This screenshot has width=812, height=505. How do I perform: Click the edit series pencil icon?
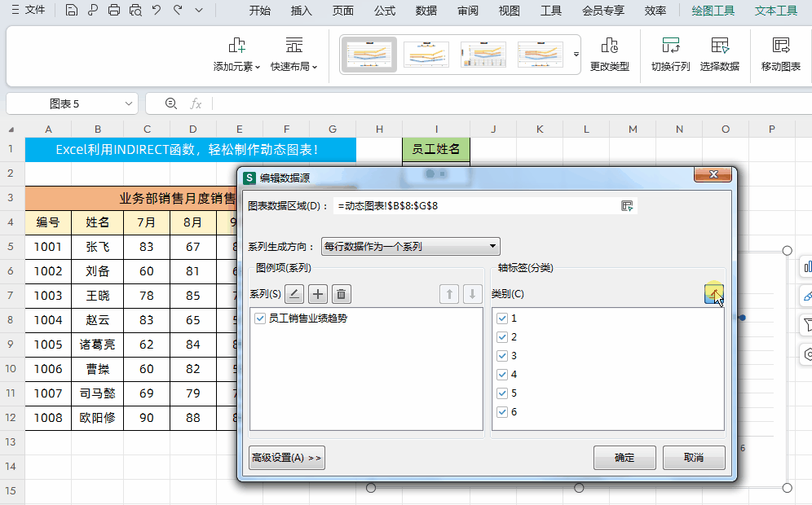tap(294, 294)
